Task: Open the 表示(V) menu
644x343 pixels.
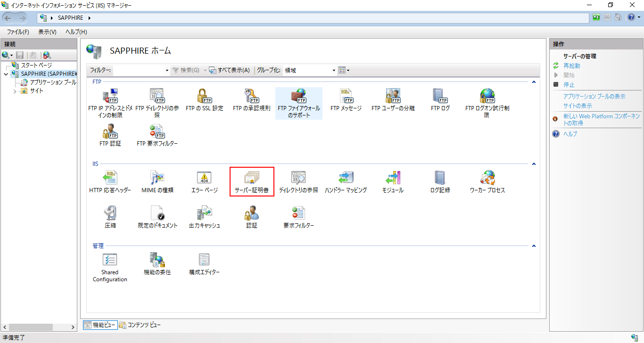Action: click(x=47, y=32)
